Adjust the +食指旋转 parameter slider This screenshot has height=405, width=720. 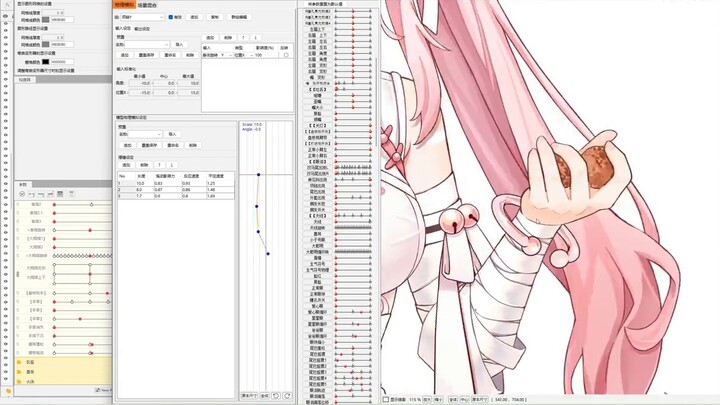tap(83, 230)
